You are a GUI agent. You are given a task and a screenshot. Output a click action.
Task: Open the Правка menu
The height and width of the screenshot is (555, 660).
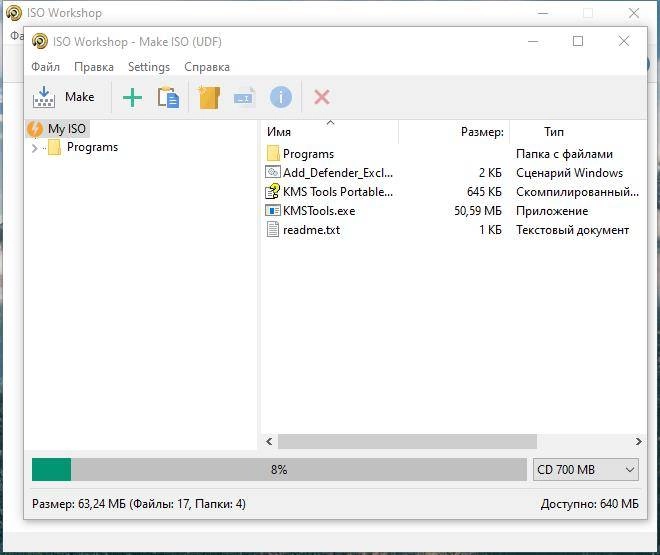[93, 67]
